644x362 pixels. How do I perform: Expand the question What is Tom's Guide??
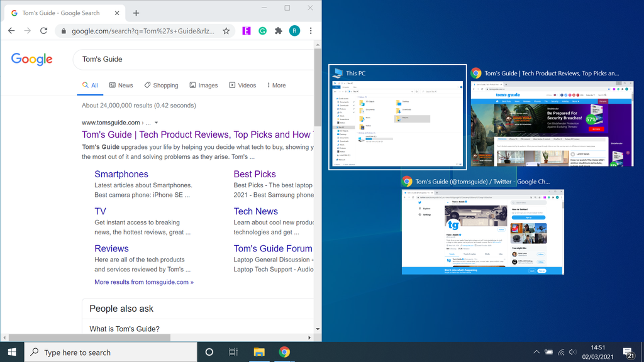[x=125, y=328]
